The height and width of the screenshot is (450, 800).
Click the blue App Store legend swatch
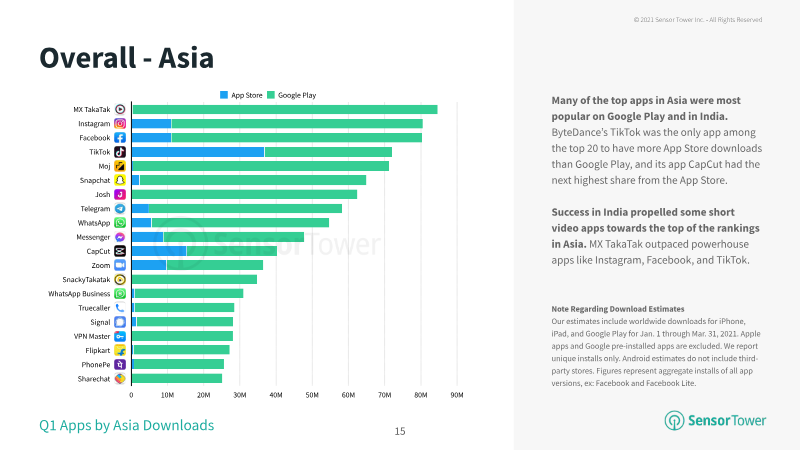[223, 95]
